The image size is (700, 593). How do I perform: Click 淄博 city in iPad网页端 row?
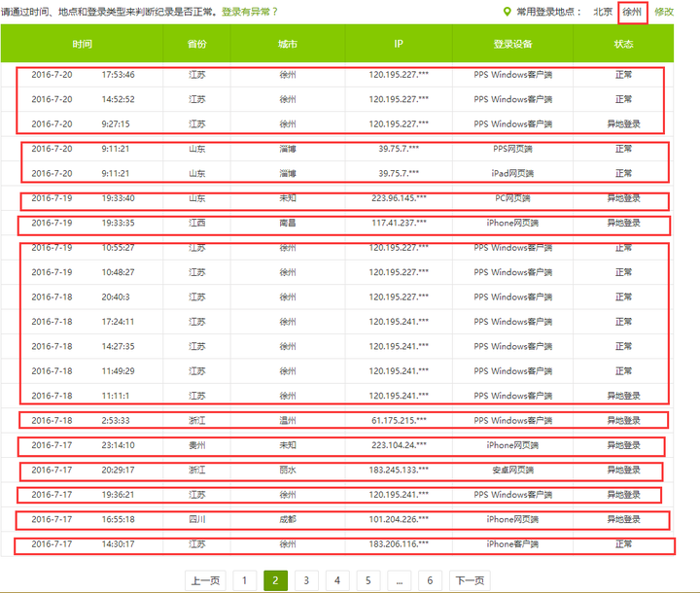point(288,173)
